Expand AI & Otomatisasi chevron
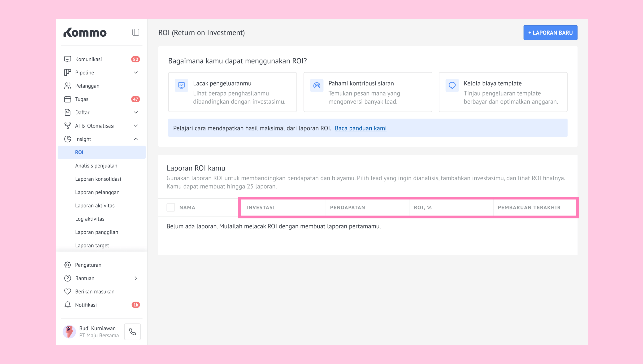Screen dimensions: 643x364 [x=136, y=126]
